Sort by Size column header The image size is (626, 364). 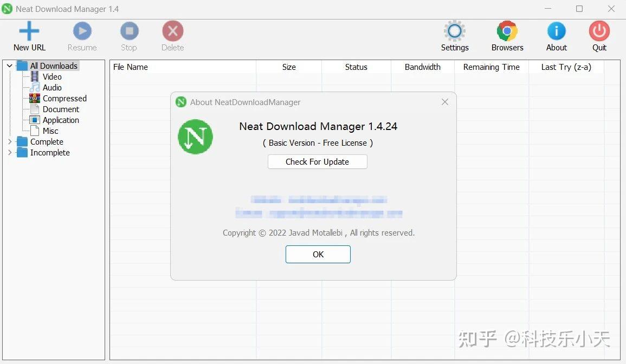pos(289,67)
